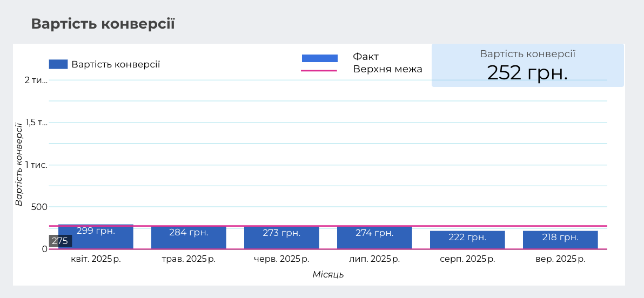The height and width of the screenshot is (298, 644).
Task: Click the вер. 2025 р. axis label
Action: (560, 259)
